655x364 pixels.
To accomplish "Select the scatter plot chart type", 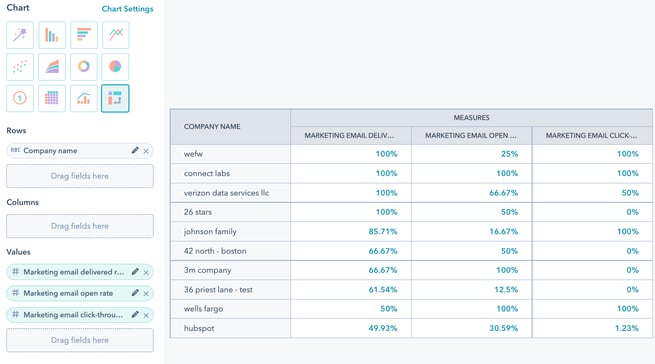I will coord(20,67).
